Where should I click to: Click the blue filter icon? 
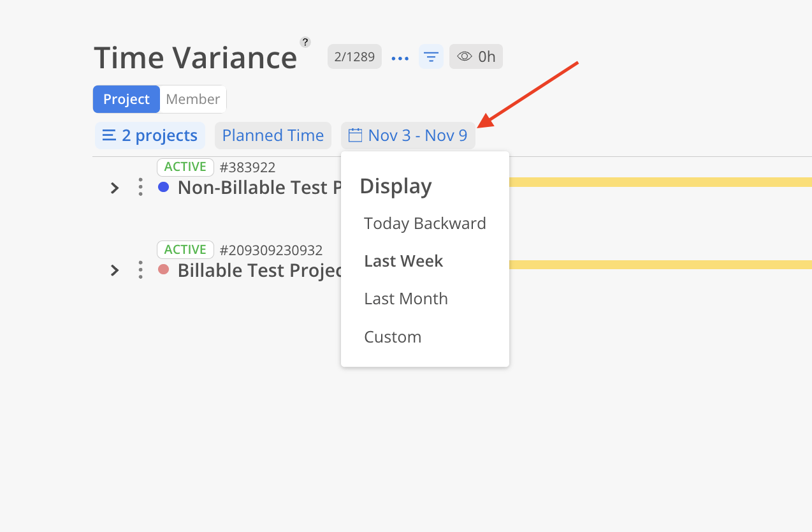(431, 57)
